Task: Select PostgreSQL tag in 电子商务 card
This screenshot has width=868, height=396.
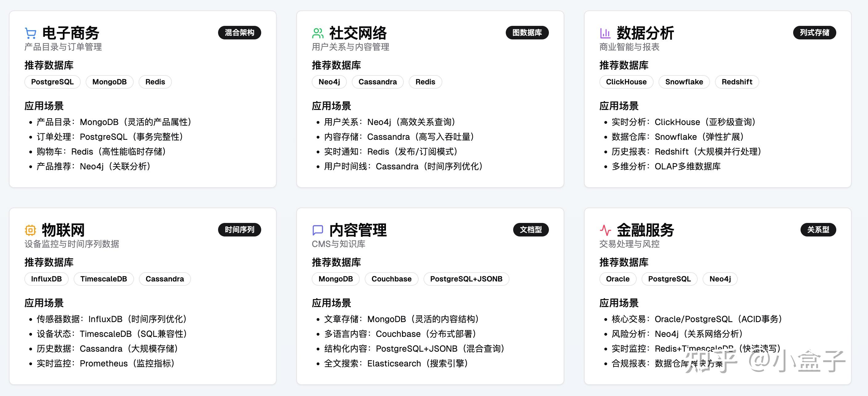Action: click(52, 82)
